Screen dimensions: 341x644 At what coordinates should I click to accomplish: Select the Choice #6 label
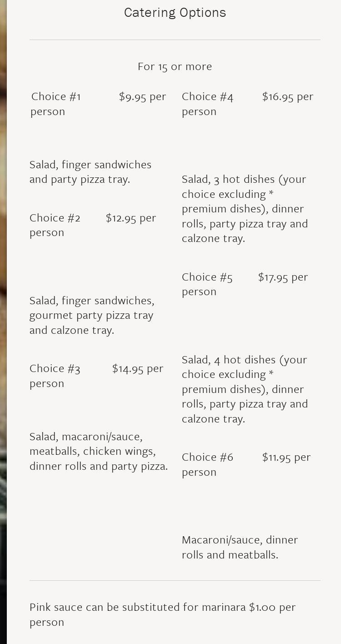(x=207, y=457)
